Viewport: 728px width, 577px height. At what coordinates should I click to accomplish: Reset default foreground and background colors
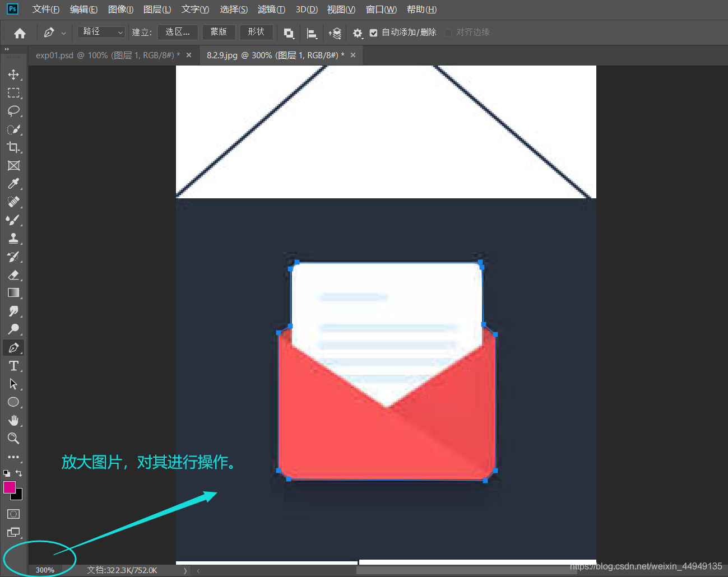[x=7, y=473]
